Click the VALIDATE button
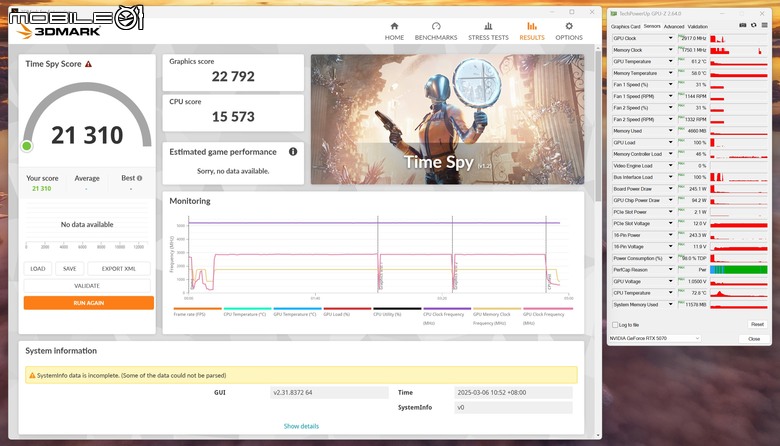Screen dimensions: 780x446 [x=87, y=286]
